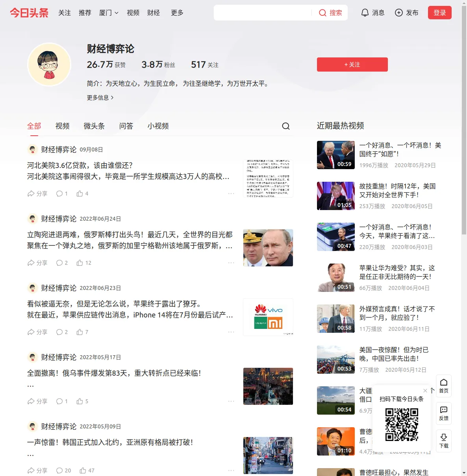Open Putin thumbnail of 立陶宛 post
This screenshot has width=467, height=476.
268,248
